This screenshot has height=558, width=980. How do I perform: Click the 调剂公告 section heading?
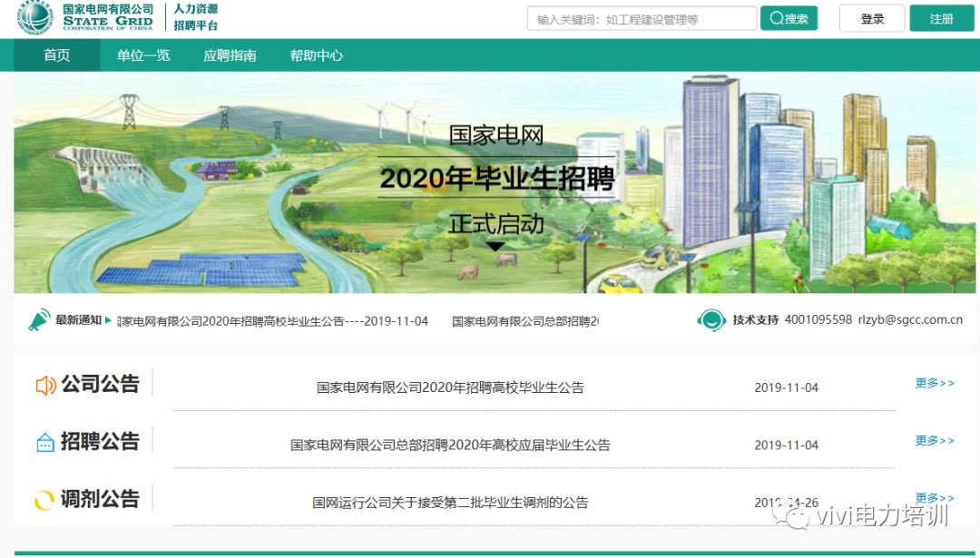tap(100, 499)
